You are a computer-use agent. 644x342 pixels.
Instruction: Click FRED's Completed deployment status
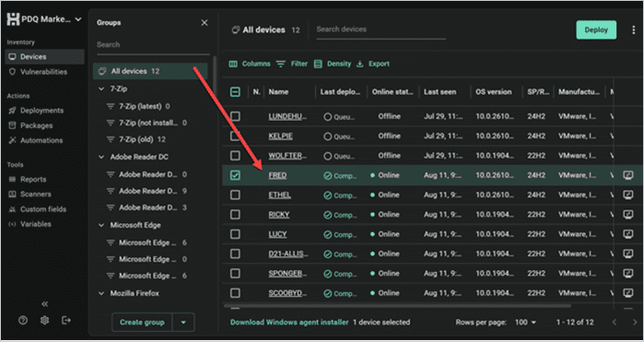(340, 176)
